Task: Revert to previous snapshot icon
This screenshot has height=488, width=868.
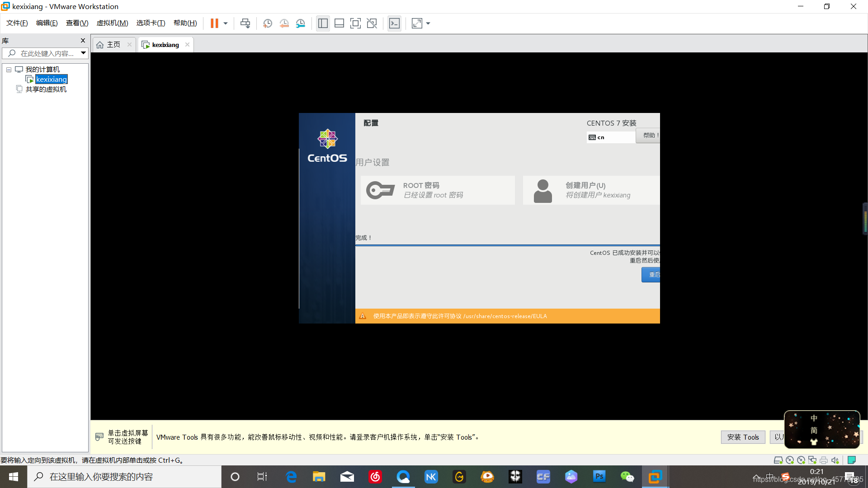Action: click(x=284, y=23)
